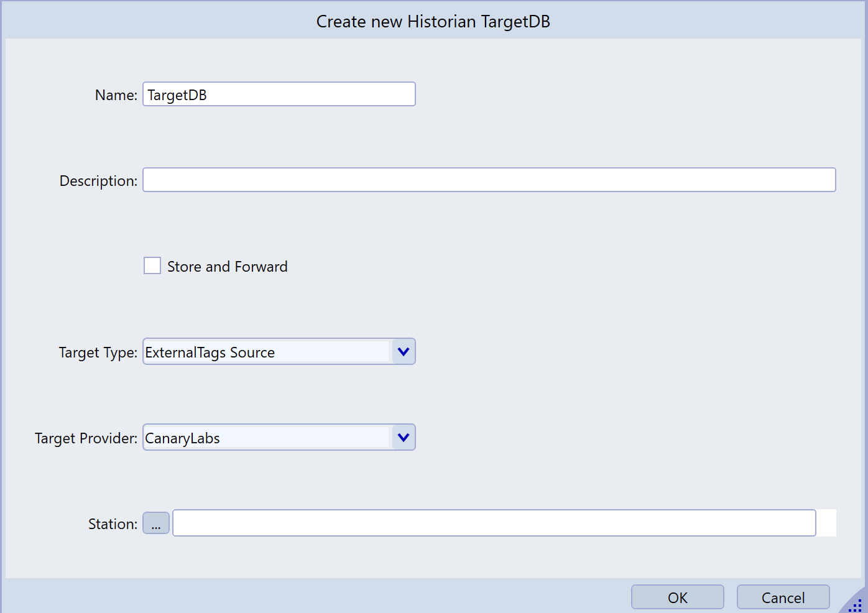
Task: Select the ExternalTags Source combo box value
Action: 266,352
